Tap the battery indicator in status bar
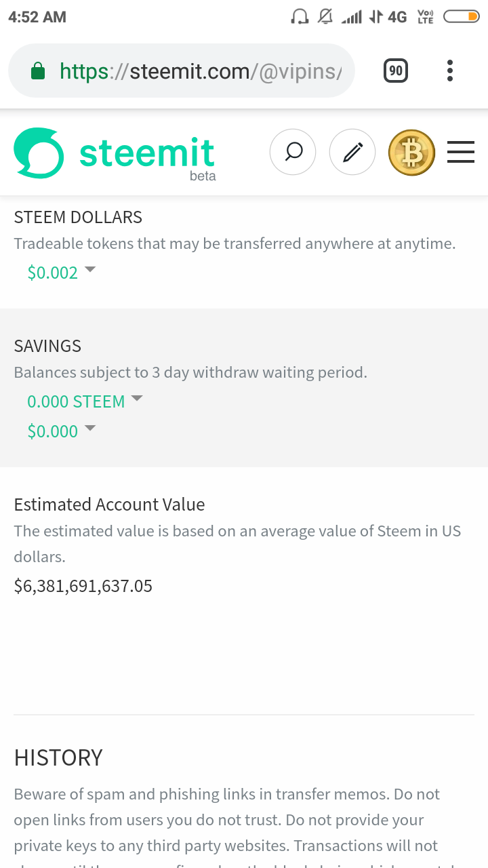This screenshot has height=868, width=488. click(x=462, y=17)
